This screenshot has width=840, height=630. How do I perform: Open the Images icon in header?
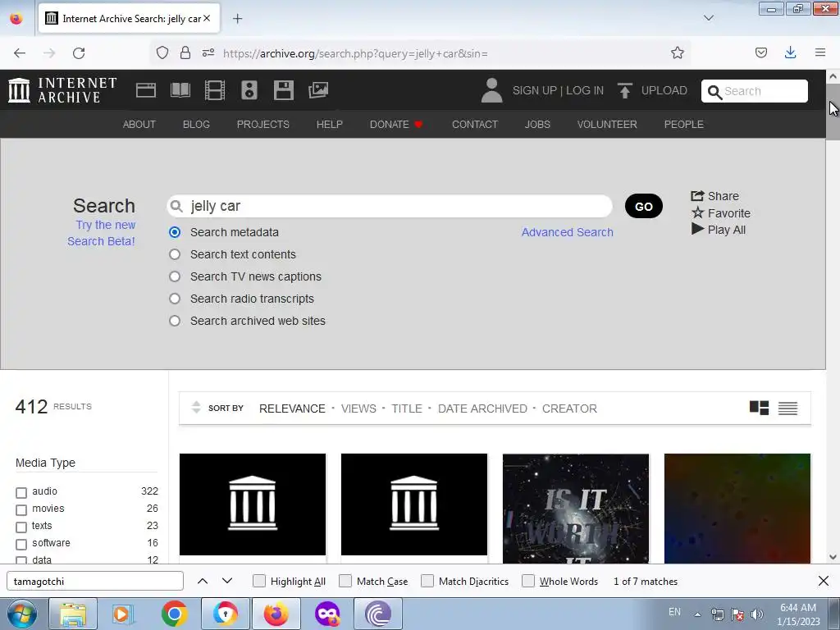coord(318,90)
